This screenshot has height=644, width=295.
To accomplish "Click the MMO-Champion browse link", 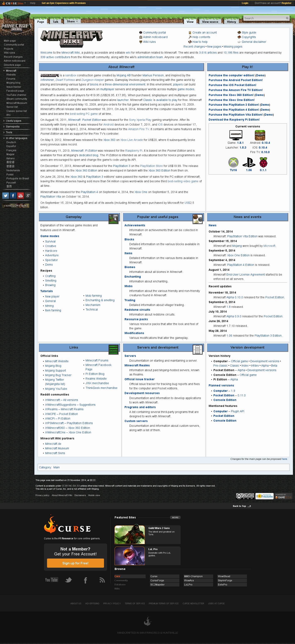I will [198, 576].
